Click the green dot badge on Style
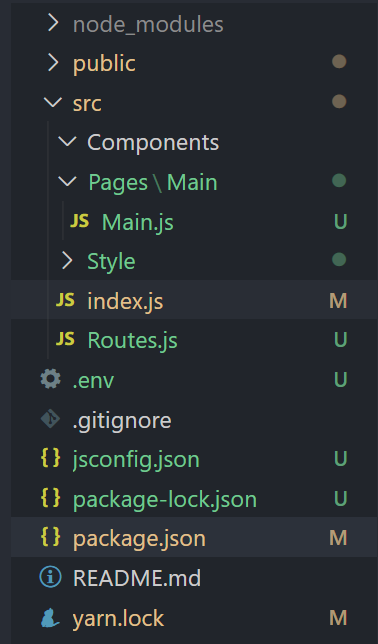378x644 pixels. tap(339, 260)
